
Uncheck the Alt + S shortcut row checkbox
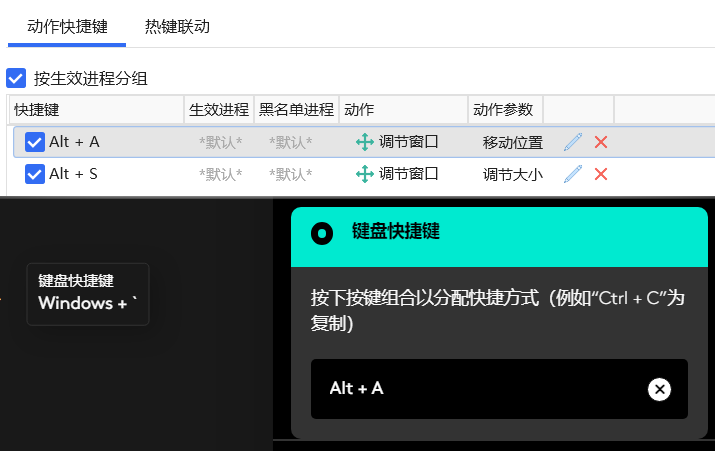click(35, 174)
